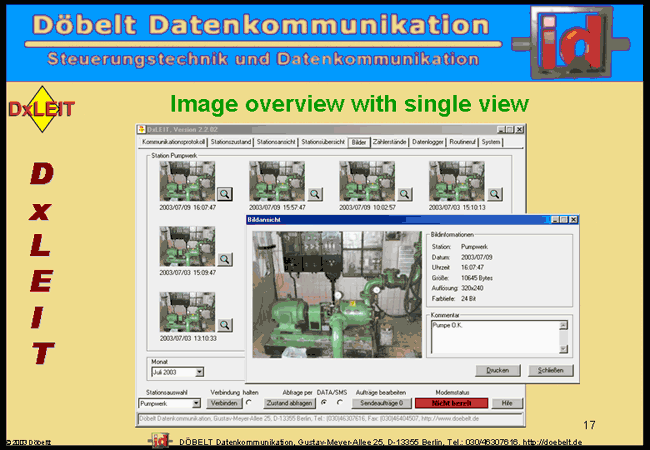This screenshot has width=650, height=450.
Task: Open the Stationsansicht tab
Action: coord(276,142)
